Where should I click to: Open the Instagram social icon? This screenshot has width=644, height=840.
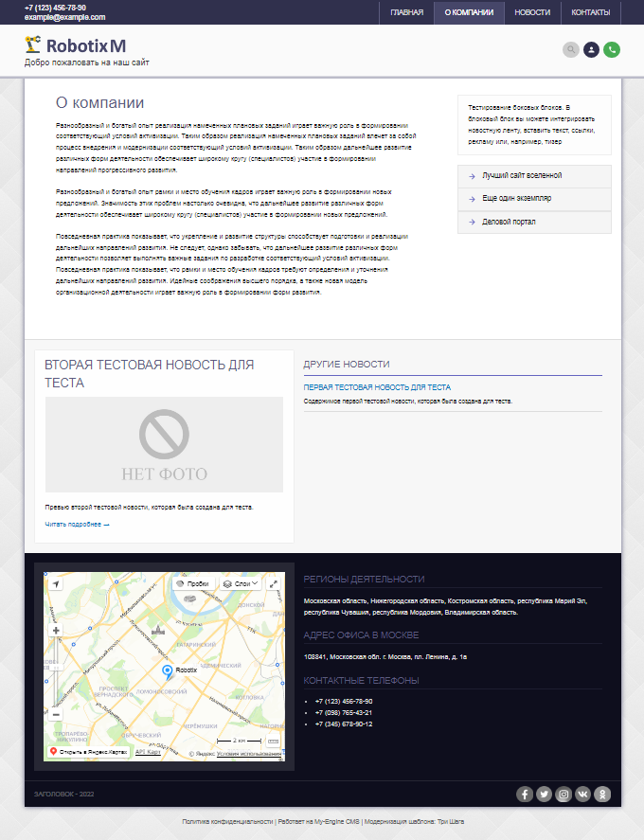coord(563,794)
